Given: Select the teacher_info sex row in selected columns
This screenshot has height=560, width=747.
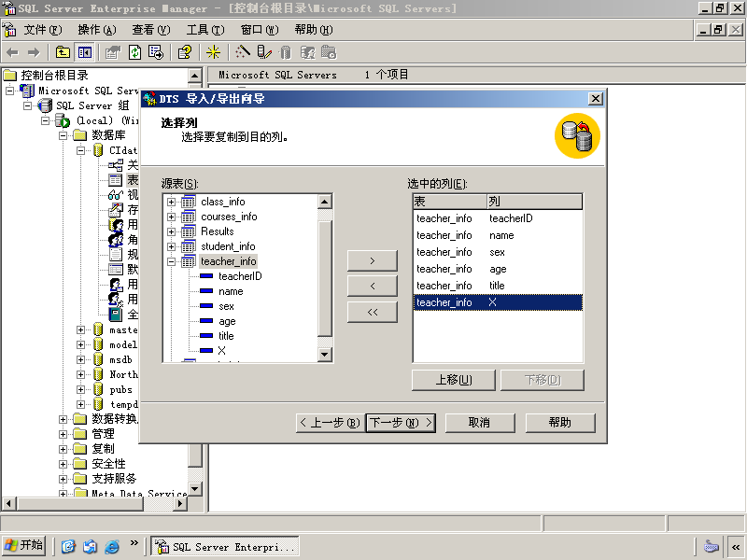Looking at the screenshot, I should tap(498, 252).
